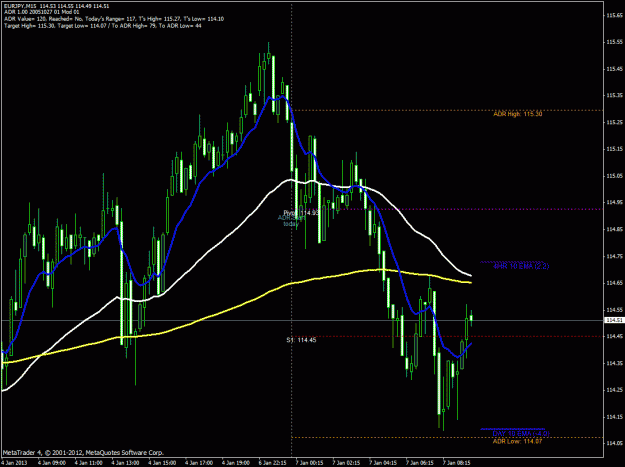Select the 'ADR Low: 114.07' label
625x467 pixels.
[x=517, y=441]
